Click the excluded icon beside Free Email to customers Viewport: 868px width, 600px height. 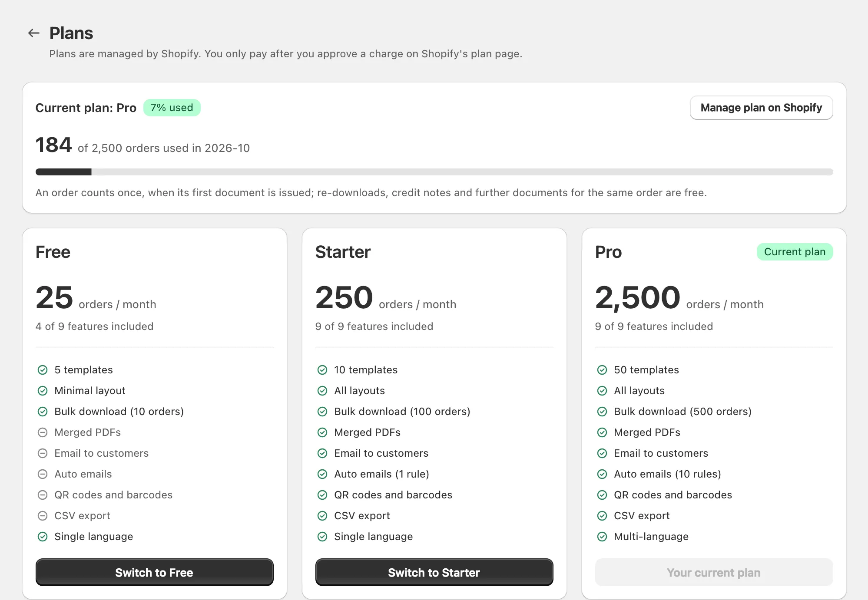43,453
